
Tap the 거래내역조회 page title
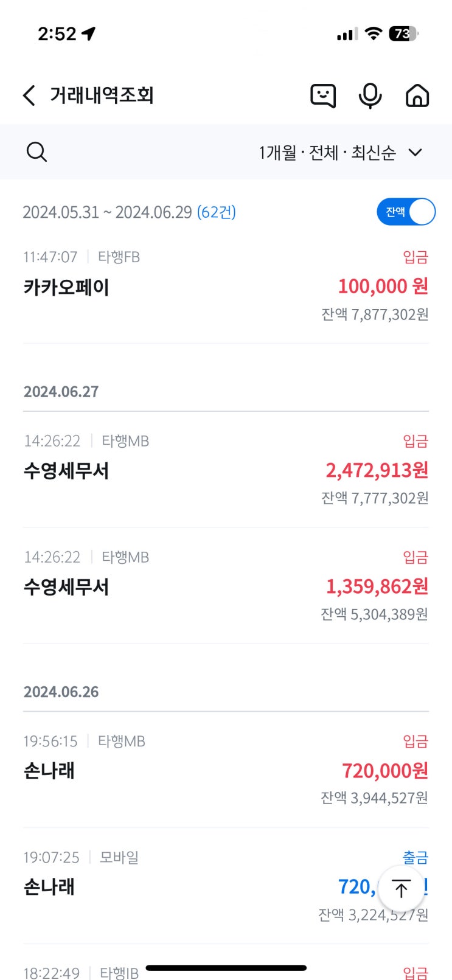pyautogui.click(x=102, y=96)
